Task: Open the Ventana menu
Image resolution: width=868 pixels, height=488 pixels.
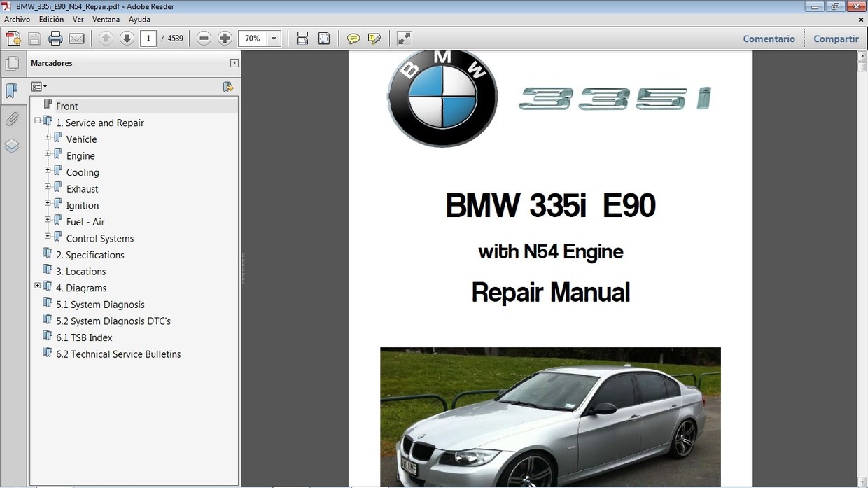Action: click(106, 20)
